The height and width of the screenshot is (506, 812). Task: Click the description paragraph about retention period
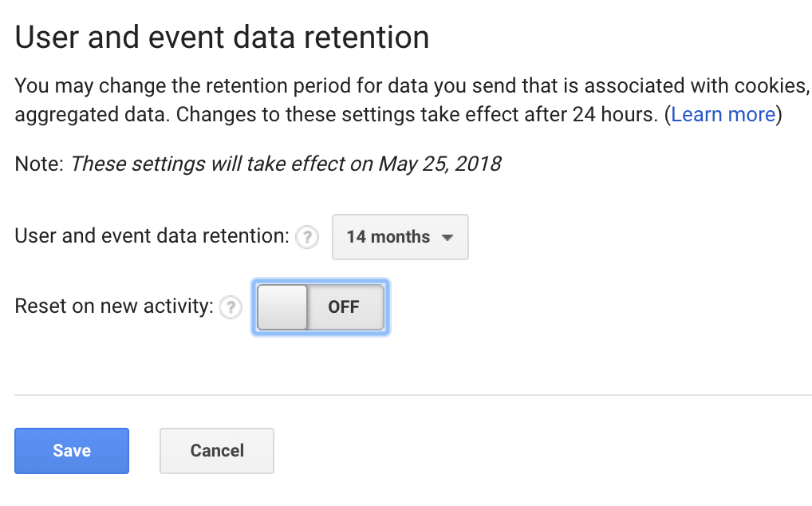coord(412,100)
